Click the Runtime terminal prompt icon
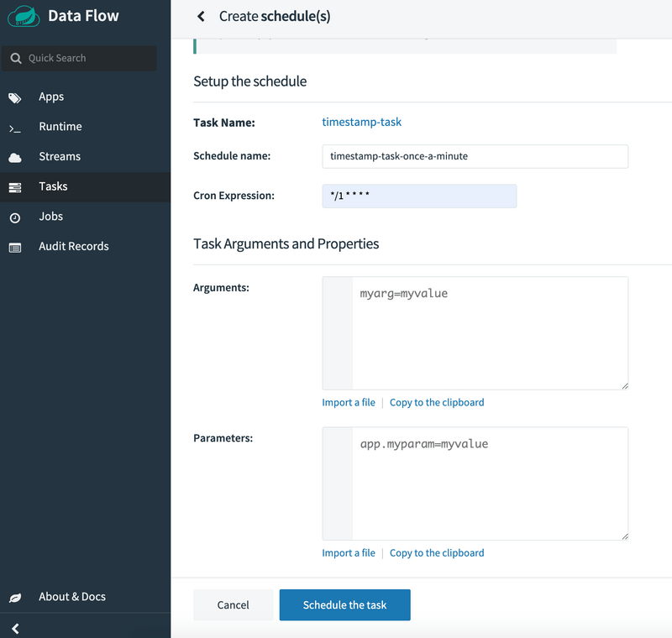This screenshot has width=672, height=638. pos(14,128)
